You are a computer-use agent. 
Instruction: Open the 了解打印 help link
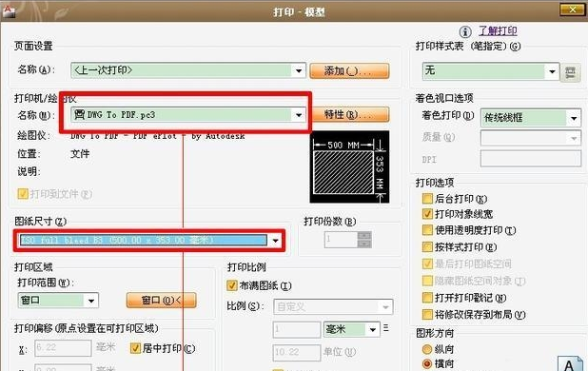point(498,31)
